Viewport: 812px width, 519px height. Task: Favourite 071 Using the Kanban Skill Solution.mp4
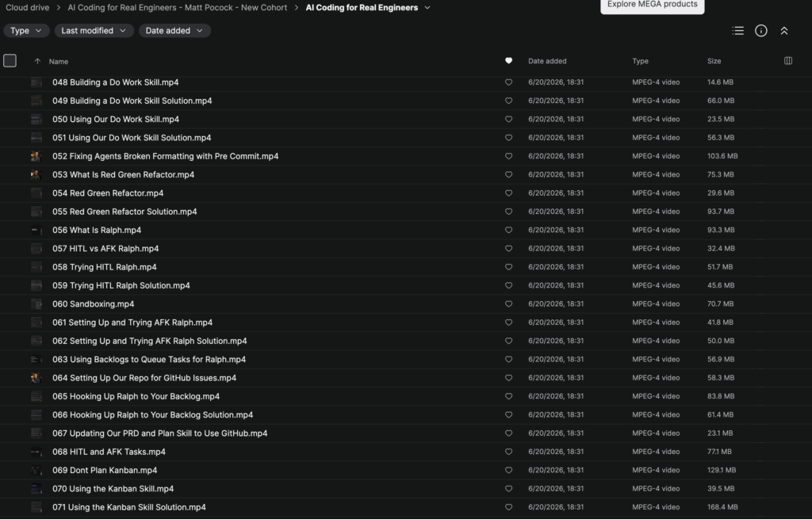508,507
